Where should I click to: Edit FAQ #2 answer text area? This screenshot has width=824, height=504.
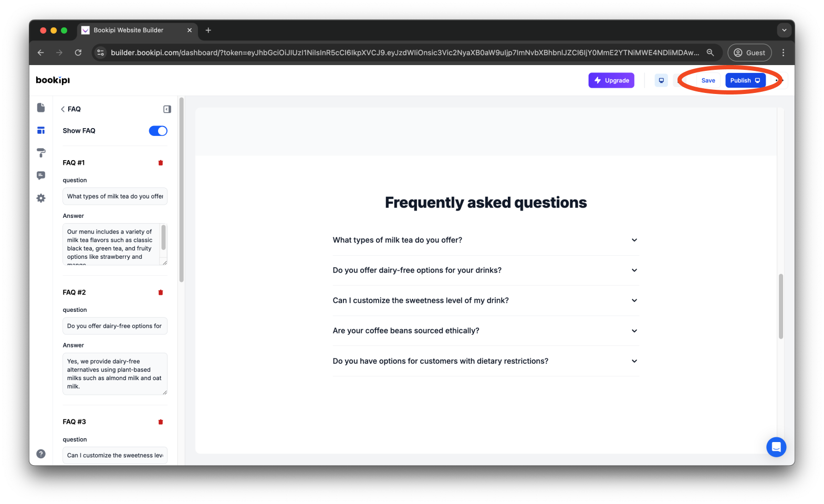coord(115,374)
